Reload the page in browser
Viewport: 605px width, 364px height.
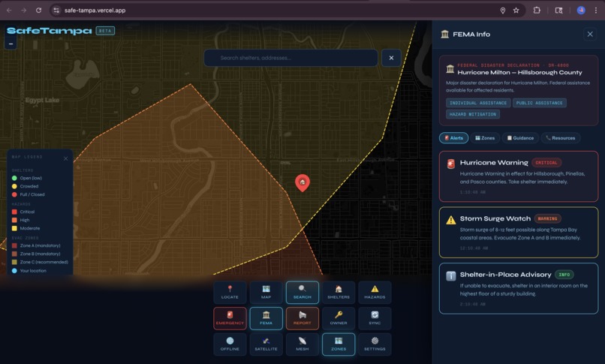tap(38, 11)
